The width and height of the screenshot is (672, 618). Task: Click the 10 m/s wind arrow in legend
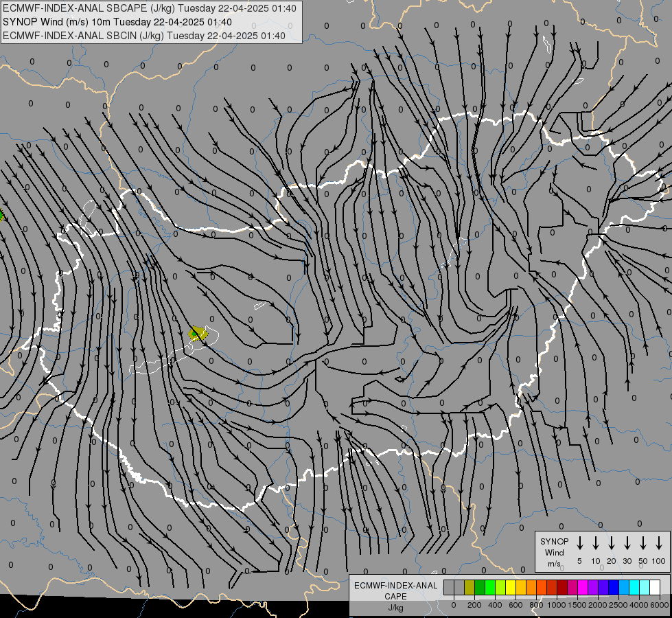point(595,543)
